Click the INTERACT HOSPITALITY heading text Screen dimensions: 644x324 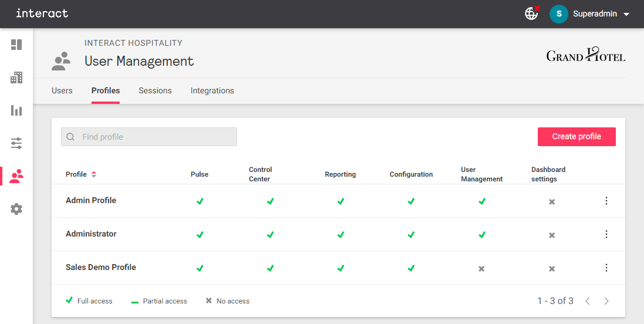[x=134, y=43]
